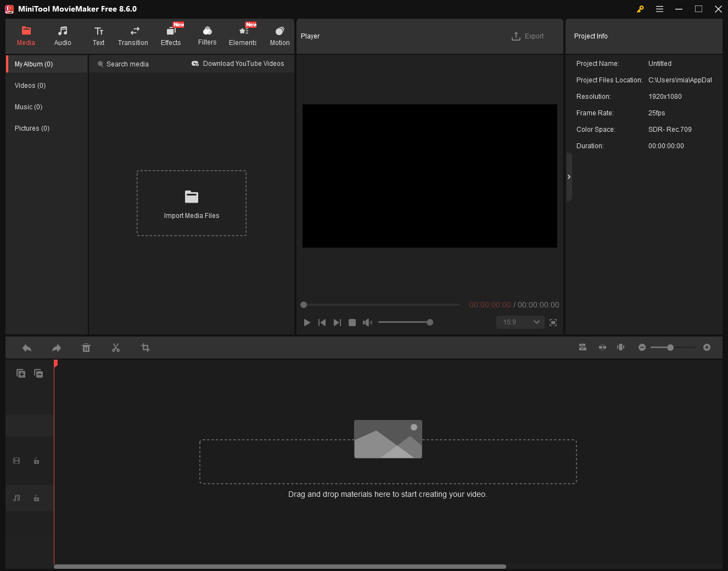Viewport: 728px width, 571px height.
Task: Select My Album (0) category
Action: tap(47, 64)
